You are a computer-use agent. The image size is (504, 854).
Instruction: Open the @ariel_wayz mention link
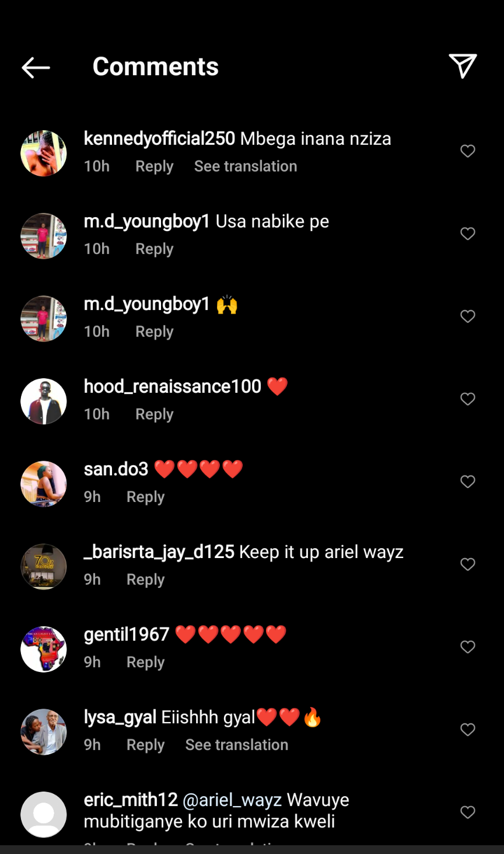(x=232, y=800)
